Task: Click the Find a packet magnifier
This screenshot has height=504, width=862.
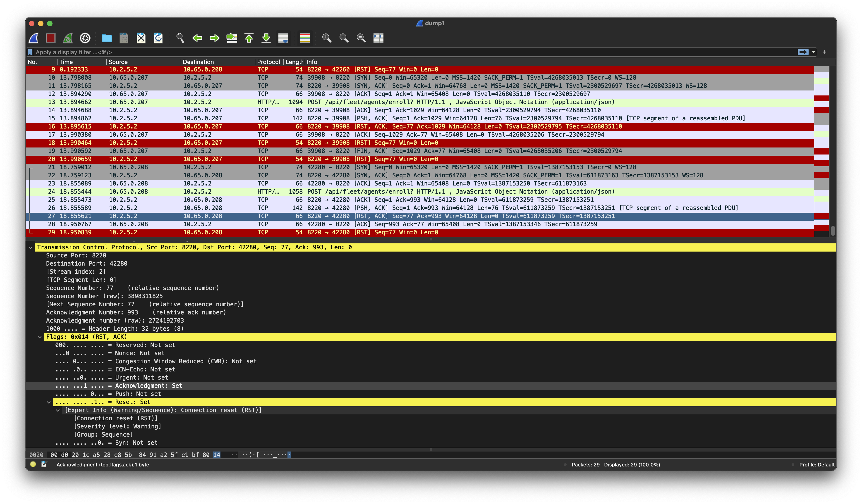Action: pos(180,38)
